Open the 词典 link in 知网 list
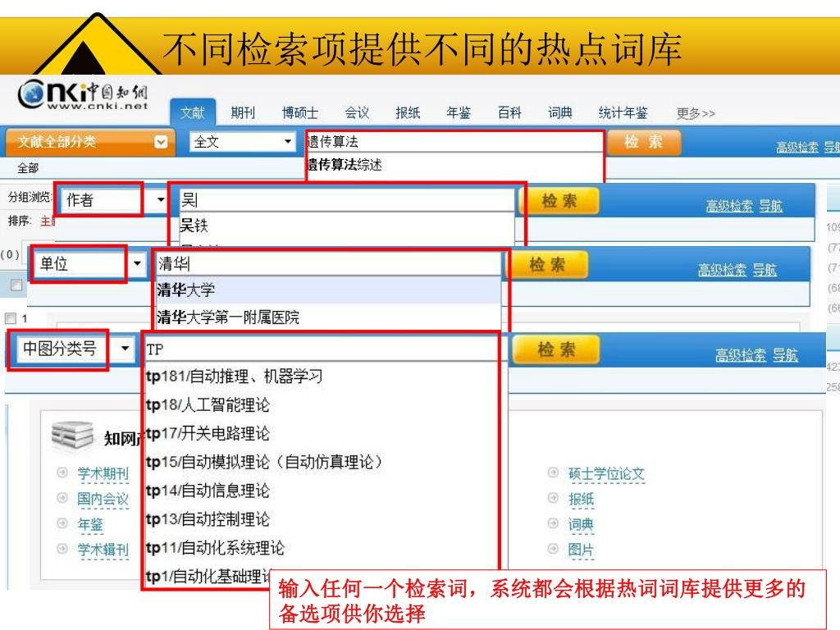 582,524
